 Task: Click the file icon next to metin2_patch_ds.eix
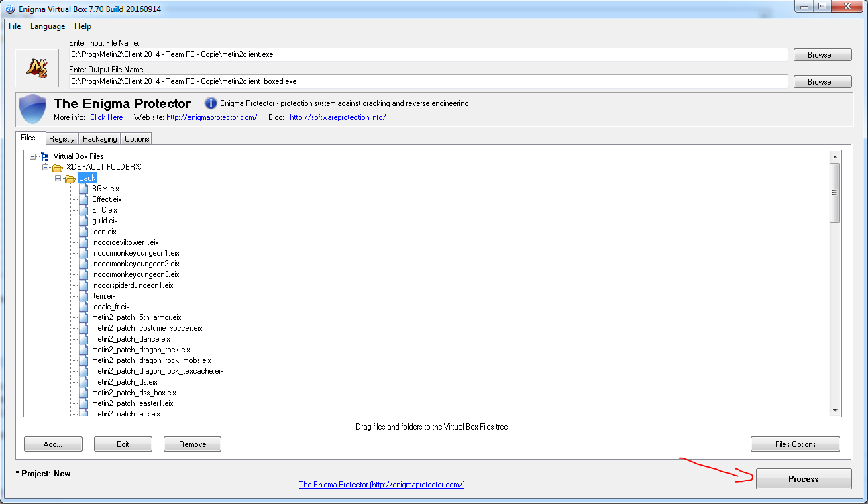(83, 382)
